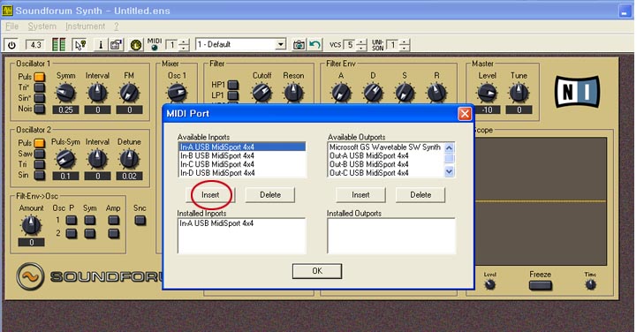Take a snapshot with the camera icon
Screen dimensions: 644x332
(x=299, y=45)
